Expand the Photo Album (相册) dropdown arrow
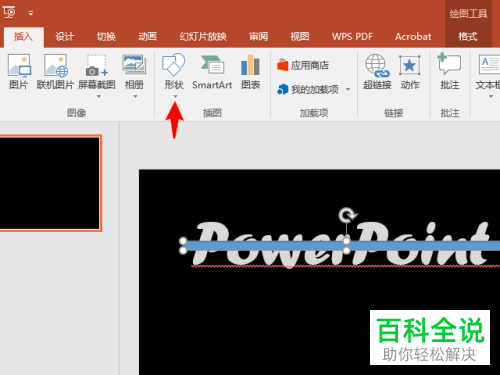Screen dimensions: 500x375 click(x=135, y=97)
